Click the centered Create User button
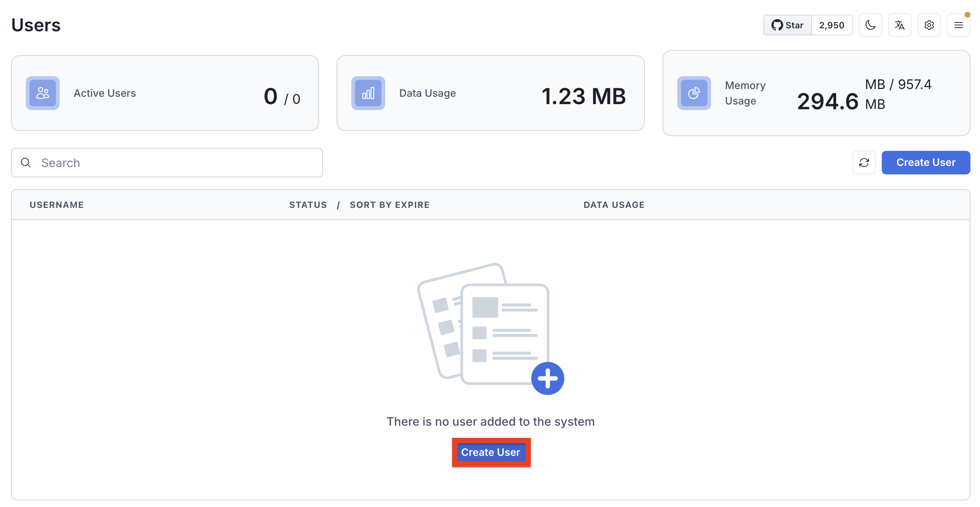The width and height of the screenshot is (980, 507). pos(490,452)
